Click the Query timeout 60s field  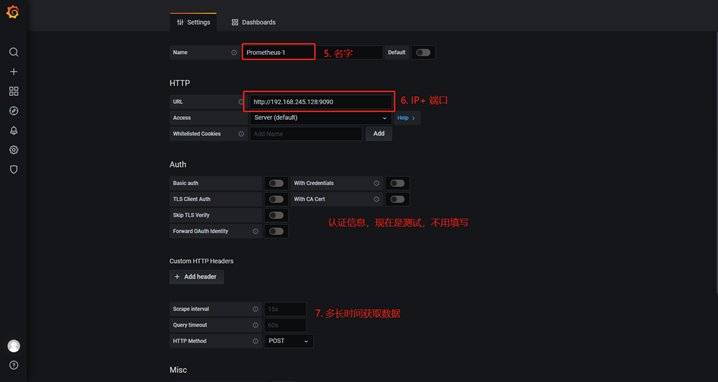coord(285,325)
